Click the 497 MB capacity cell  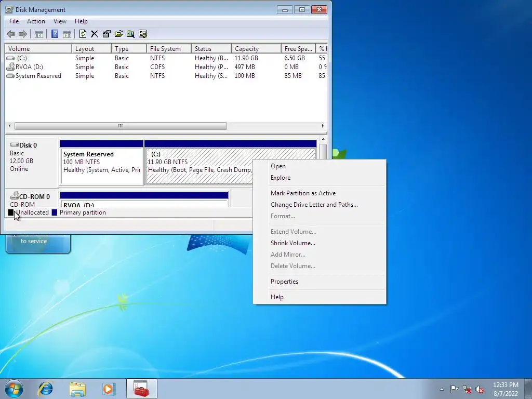244,67
